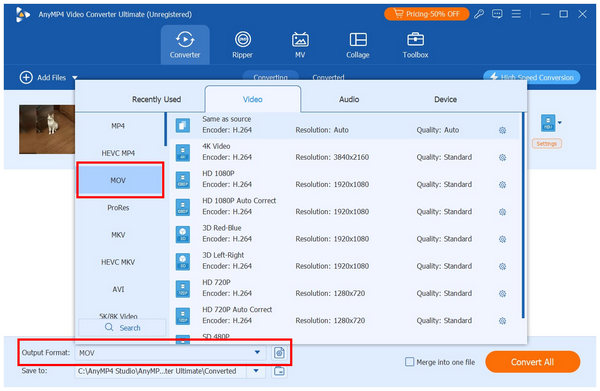Click the format category list scrollbar
This screenshot has width=600, height=391.
(x=165, y=129)
